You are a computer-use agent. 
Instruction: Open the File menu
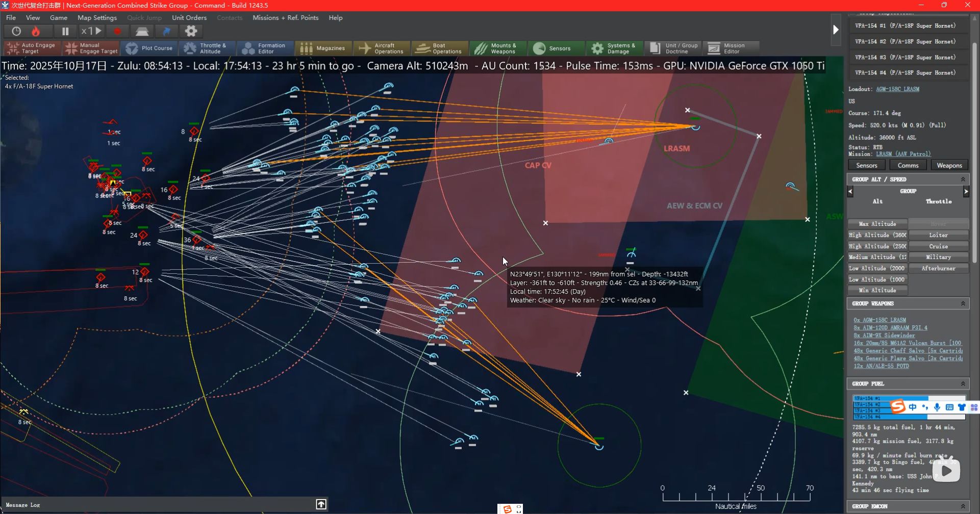[x=11, y=17]
